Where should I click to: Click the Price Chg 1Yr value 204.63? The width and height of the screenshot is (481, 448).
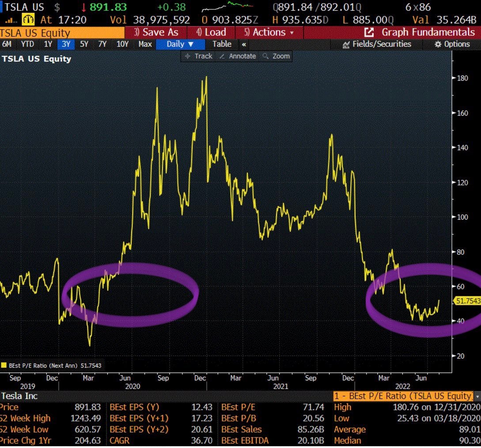88,440
